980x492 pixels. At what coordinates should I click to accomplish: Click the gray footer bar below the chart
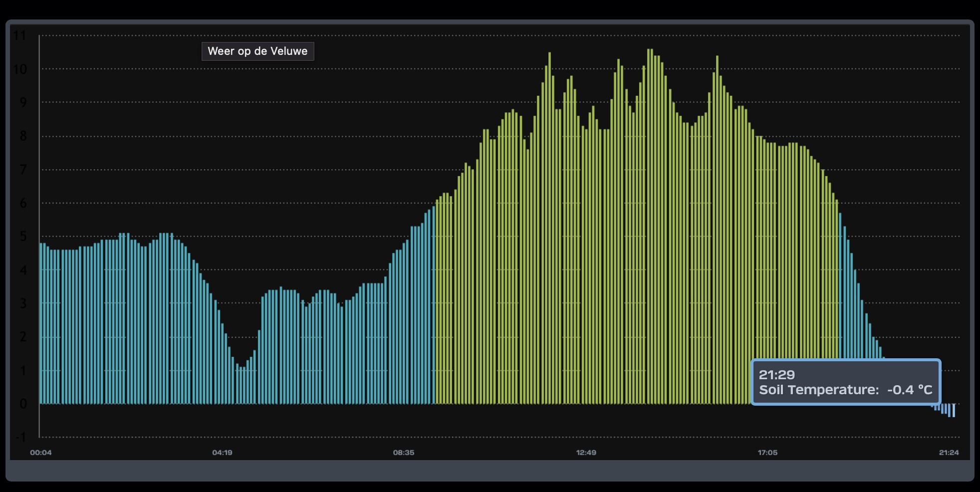(490, 471)
